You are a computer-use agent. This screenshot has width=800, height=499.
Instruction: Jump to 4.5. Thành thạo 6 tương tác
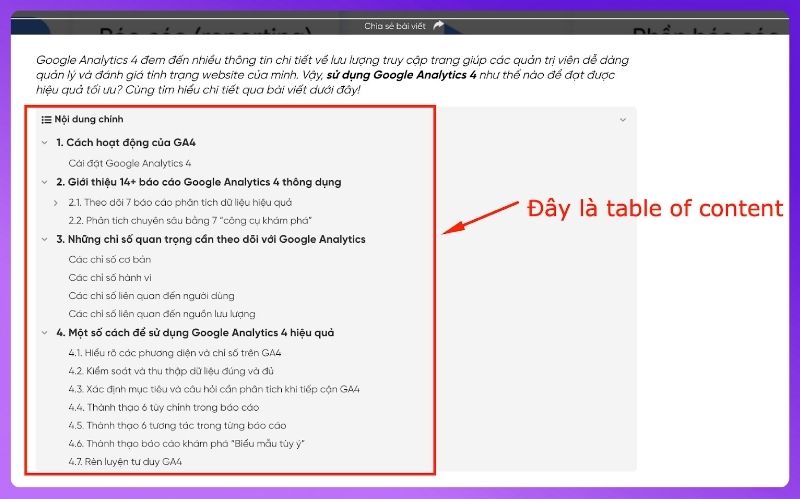[x=177, y=425]
